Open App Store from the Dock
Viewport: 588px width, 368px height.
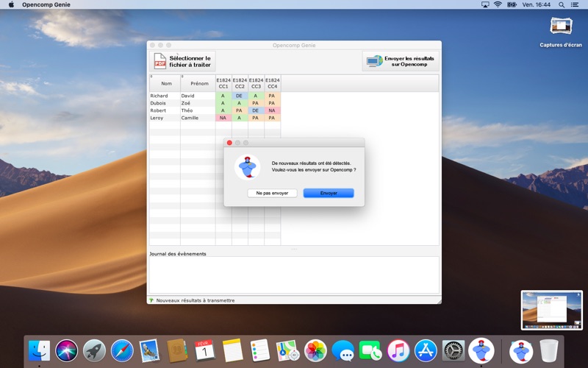pos(426,351)
